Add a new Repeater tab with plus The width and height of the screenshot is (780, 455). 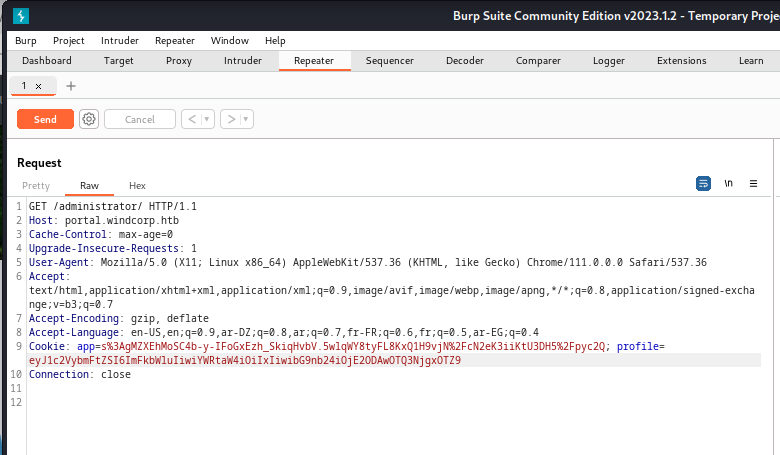pyautogui.click(x=70, y=86)
